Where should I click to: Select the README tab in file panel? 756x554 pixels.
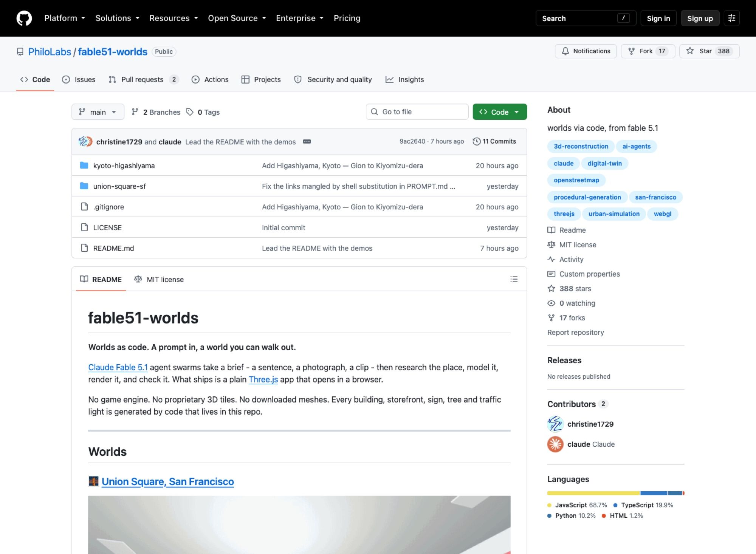click(101, 279)
